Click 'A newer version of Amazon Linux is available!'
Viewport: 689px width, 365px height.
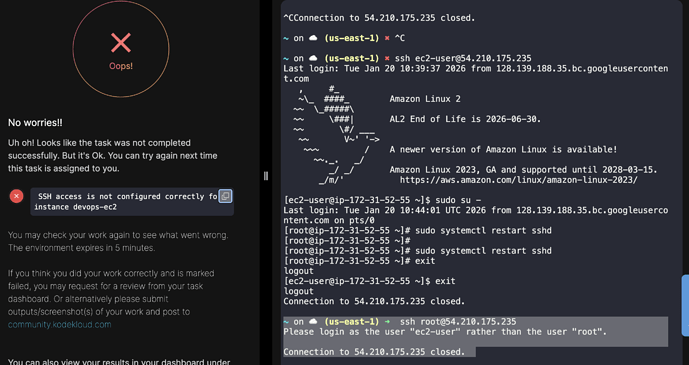pos(503,149)
